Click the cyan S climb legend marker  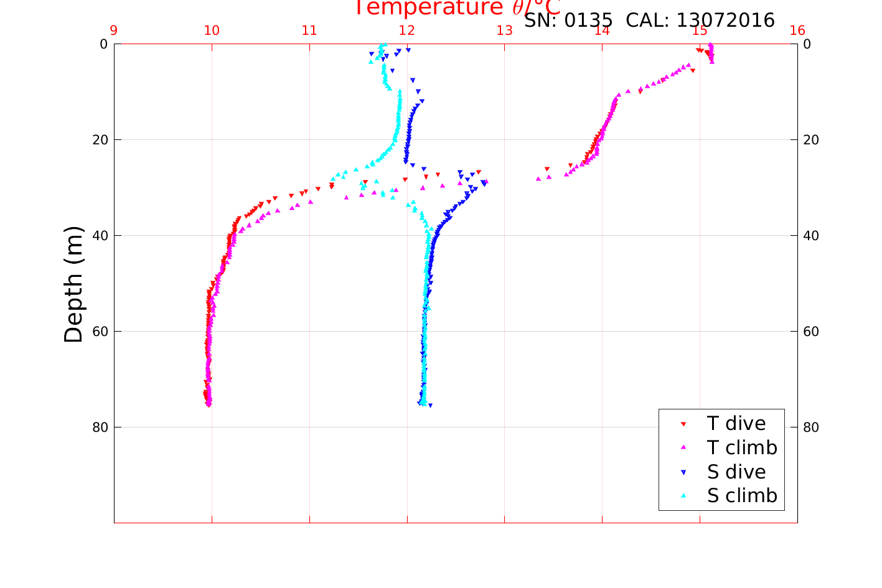683,496
